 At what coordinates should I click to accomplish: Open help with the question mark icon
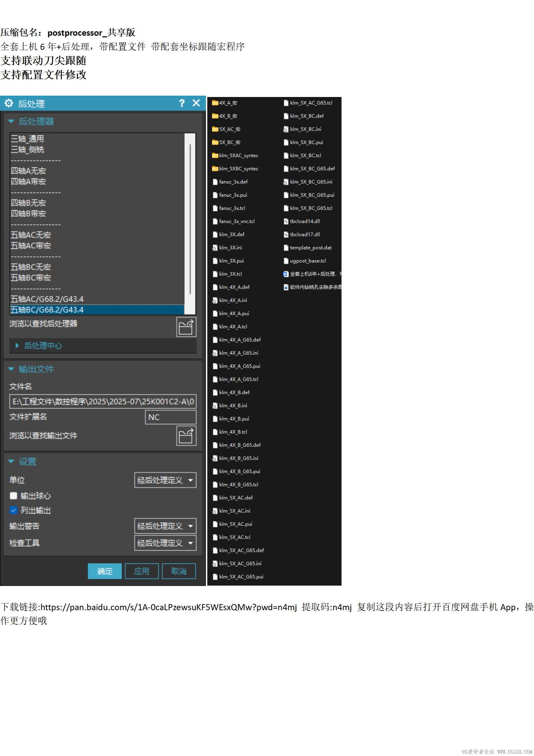[182, 103]
